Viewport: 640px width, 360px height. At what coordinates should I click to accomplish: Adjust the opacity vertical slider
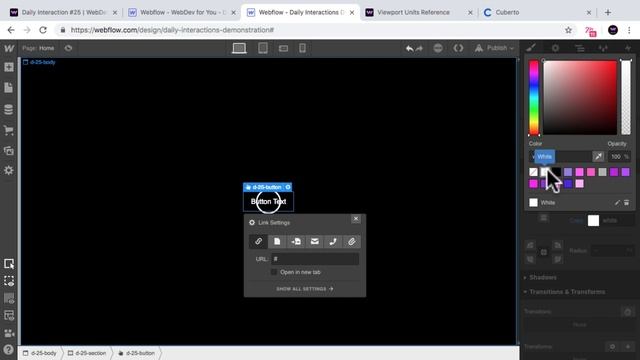(626, 98)
